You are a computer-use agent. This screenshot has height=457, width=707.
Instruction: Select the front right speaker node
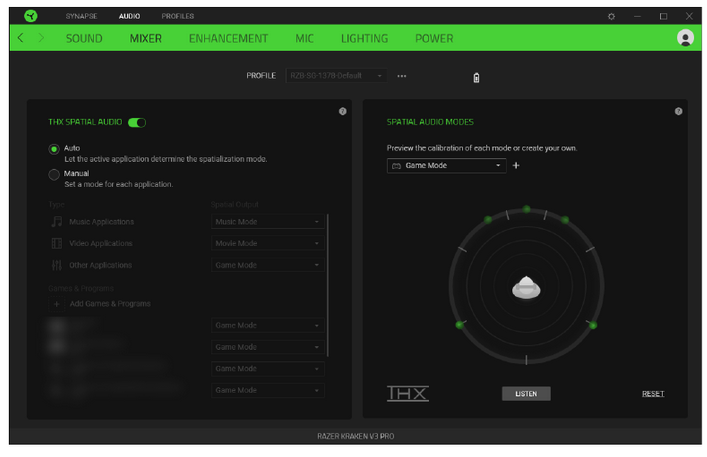[x=565, y=219]
